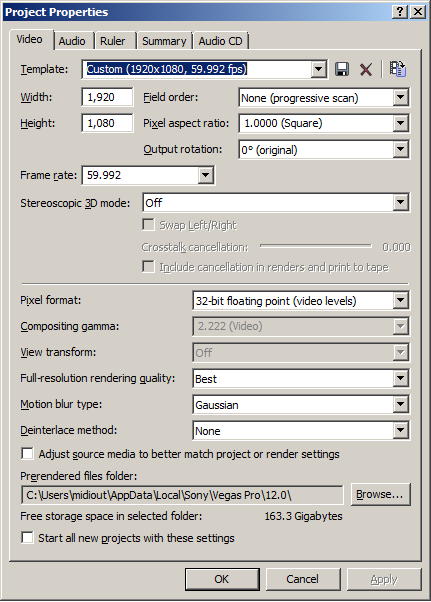
Task: Expand the Template dropdown list
Action: tap(319, 69)
